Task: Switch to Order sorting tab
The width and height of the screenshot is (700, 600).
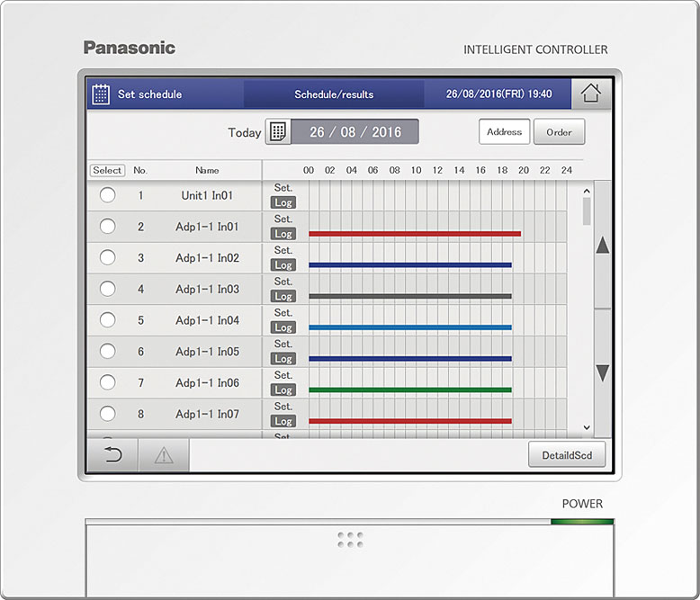Action: 559,132
